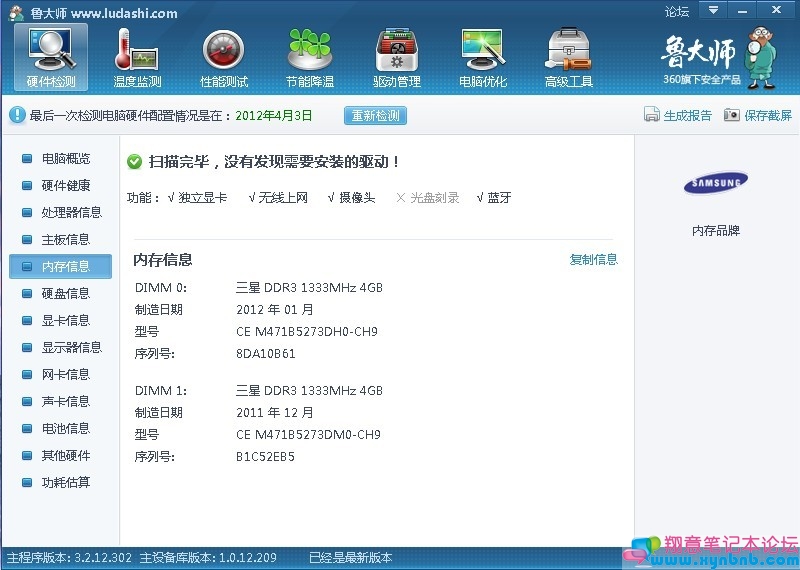Click serial number B1C52EB5
800x570 pixels.
point(265,457)
